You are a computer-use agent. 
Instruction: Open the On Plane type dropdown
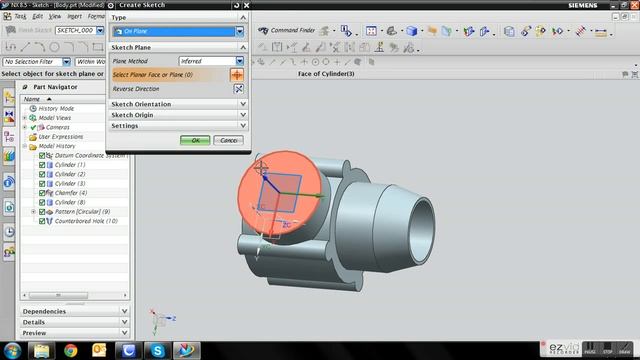click(x=240, y=31)
